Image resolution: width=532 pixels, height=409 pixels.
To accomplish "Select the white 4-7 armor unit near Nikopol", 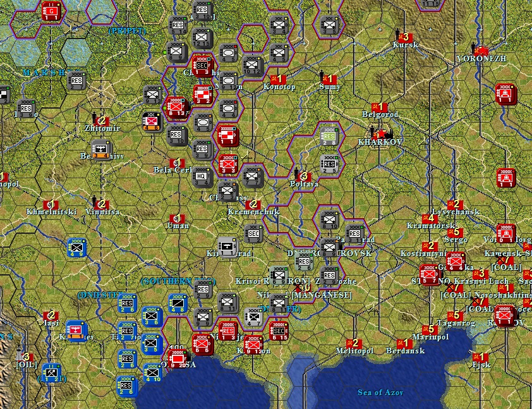I will point(254,317).
